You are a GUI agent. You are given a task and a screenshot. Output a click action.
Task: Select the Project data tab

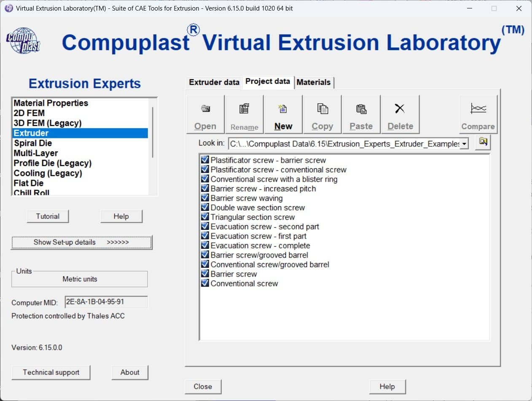point(268,81)
